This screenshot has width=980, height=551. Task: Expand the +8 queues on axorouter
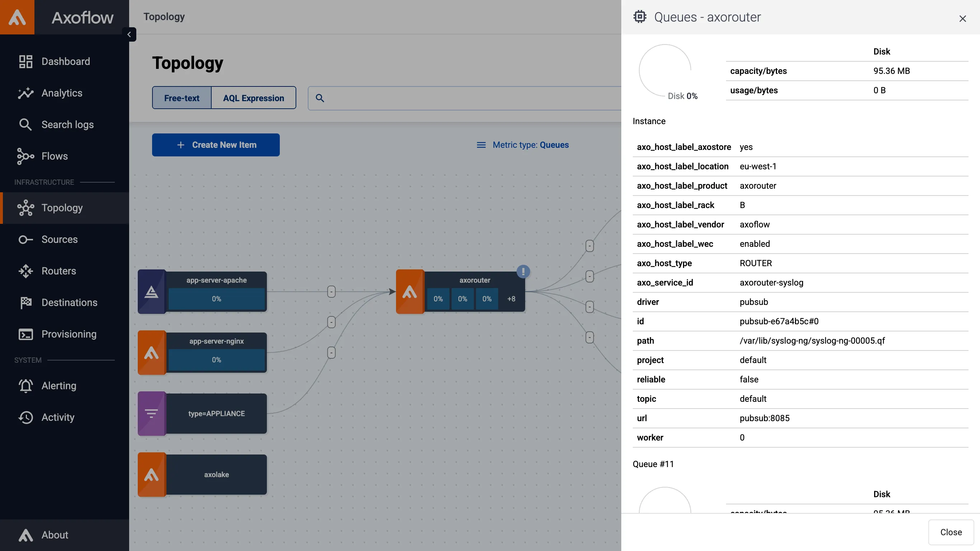tap(511, 299)
